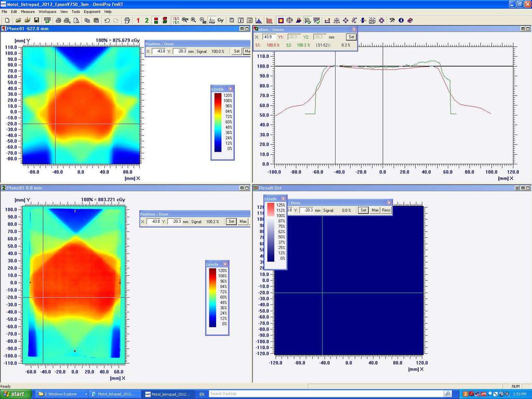The height and width of the screenshot is (399, 532).
Task: Click the Zoom In magnifier icon
Action: (x=193, y=20)
